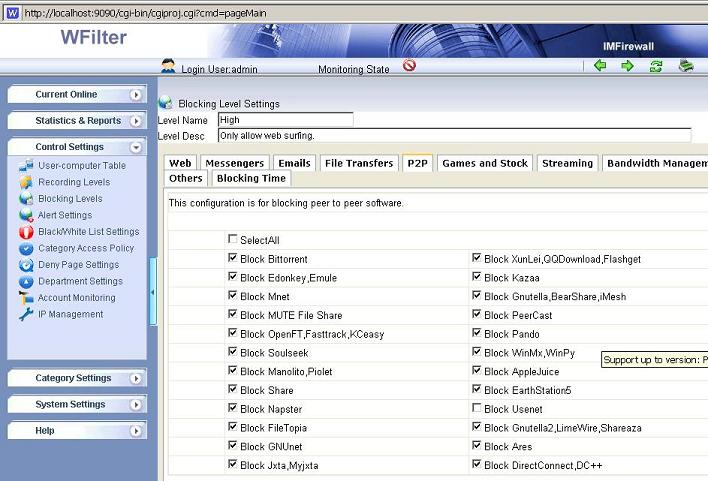Open Category Access Policy link

tap(86, 248)
